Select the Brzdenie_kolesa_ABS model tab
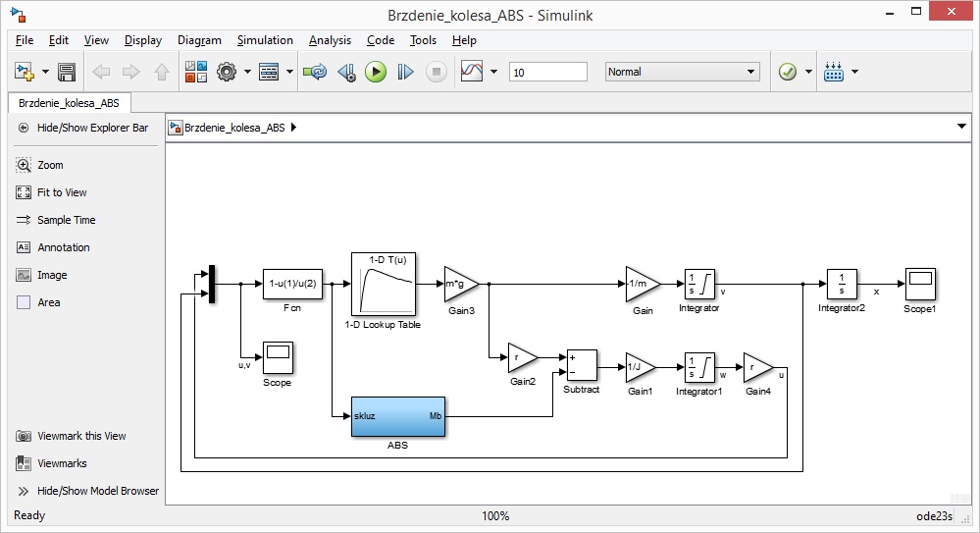Viewport: 980px width, 533px height. [69, 103]
